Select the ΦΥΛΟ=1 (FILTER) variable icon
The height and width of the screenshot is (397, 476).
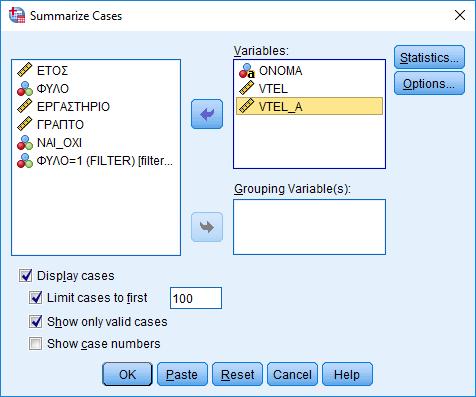[25, 161]
